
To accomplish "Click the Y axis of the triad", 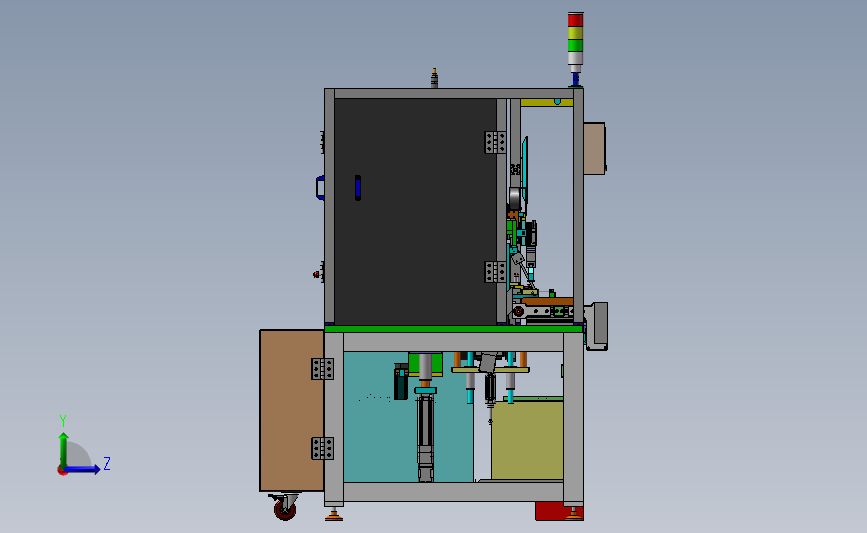I will 64,451.
